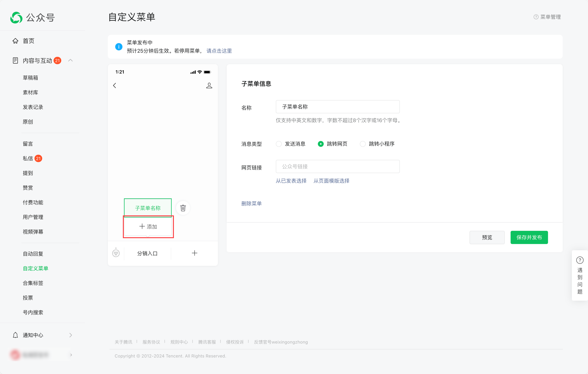The image size is (588, 374).
Task: Open 号内搜索 in the sidebar
Action: 33,312
